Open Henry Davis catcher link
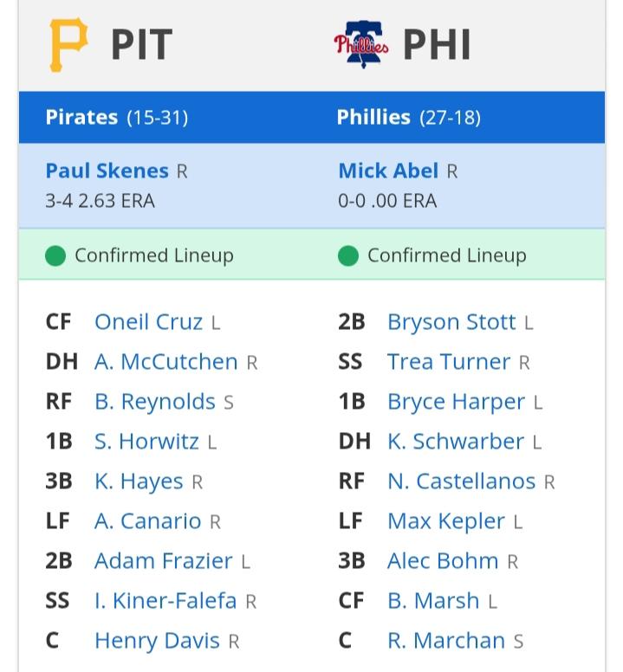This screenshot has height=672, width=623. coord(157,641)
